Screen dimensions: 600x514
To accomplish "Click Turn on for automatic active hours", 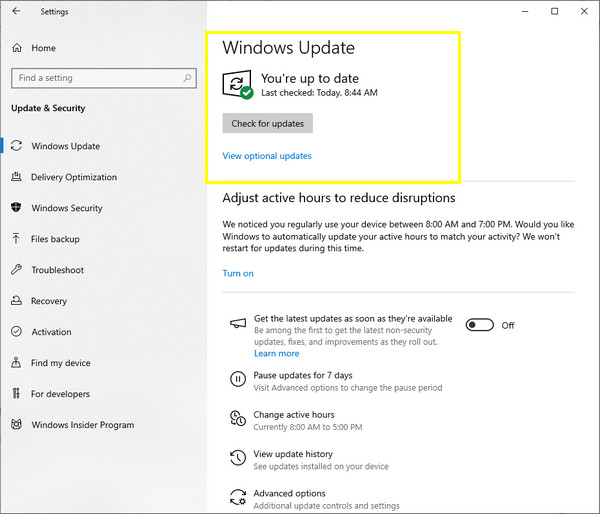I will (x=238, y=273).
